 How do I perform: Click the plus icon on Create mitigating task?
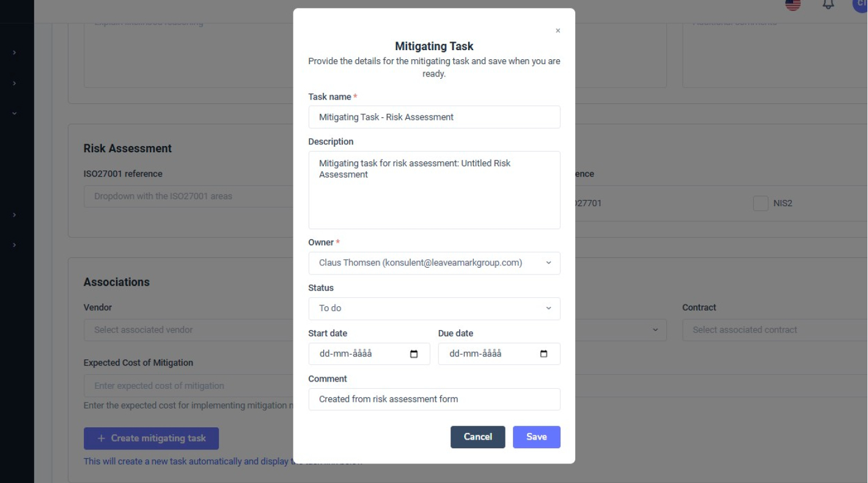[101, 438]
